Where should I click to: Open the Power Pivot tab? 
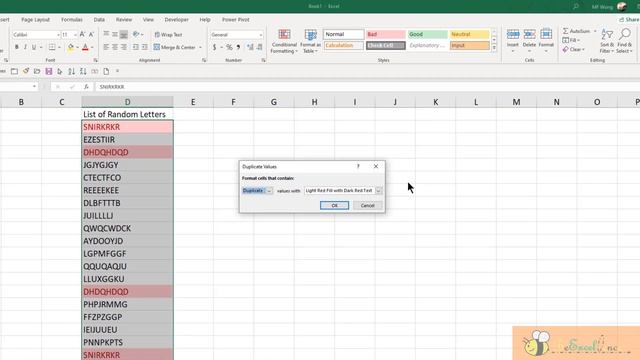(x=236, y=20)
